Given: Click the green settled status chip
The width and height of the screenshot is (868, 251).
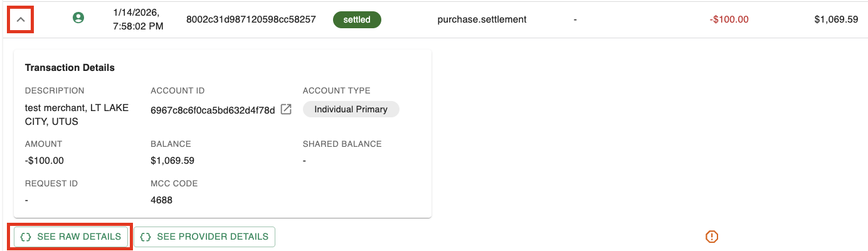Looking at the screenshot, I should 357,19.
